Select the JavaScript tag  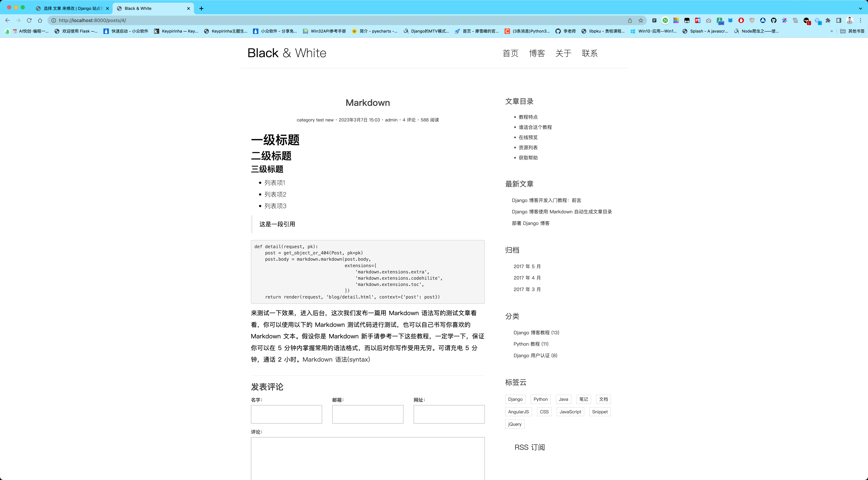click(x=570, y=412)
